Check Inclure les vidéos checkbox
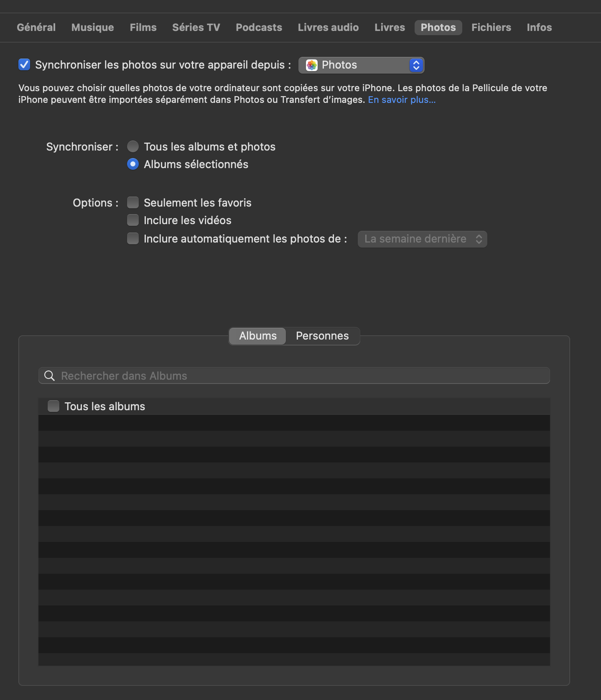Image resolution: width=601 pixels, height=700 pixels. (133, 220)
